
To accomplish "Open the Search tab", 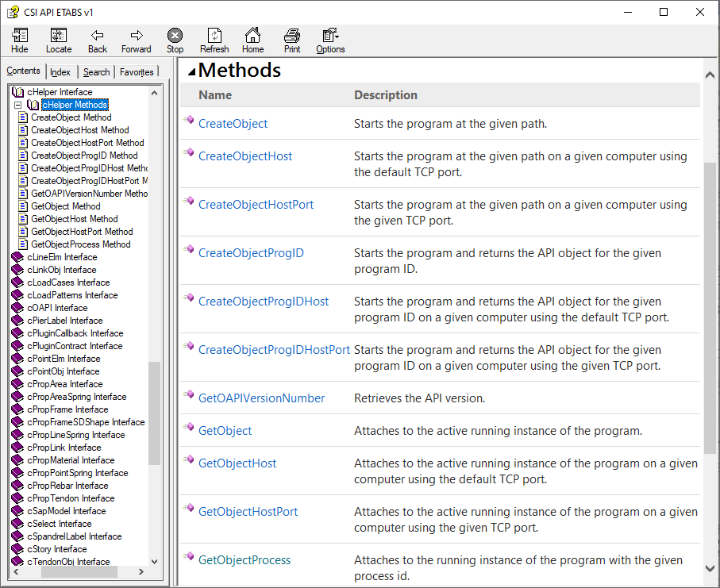I will (96, 72).
